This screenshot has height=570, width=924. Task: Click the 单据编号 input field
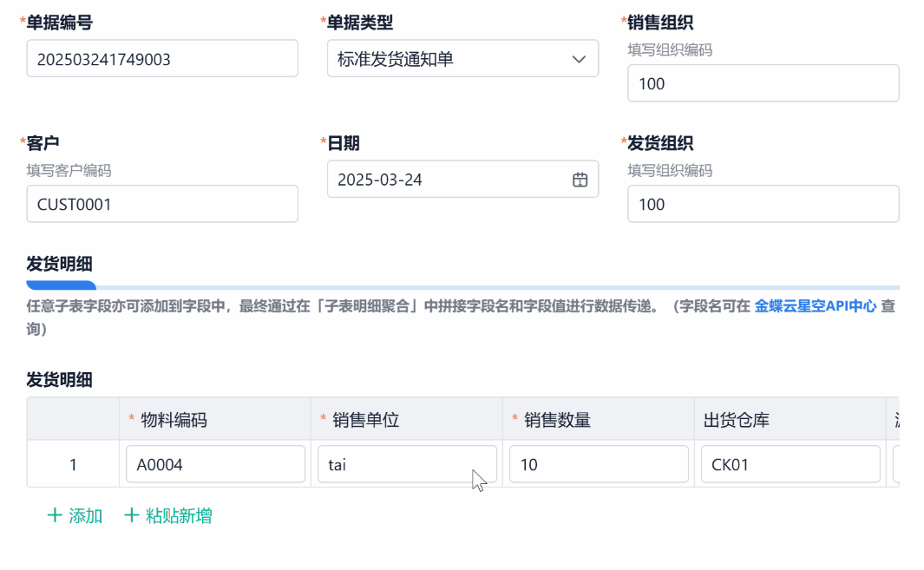point(162,59)
